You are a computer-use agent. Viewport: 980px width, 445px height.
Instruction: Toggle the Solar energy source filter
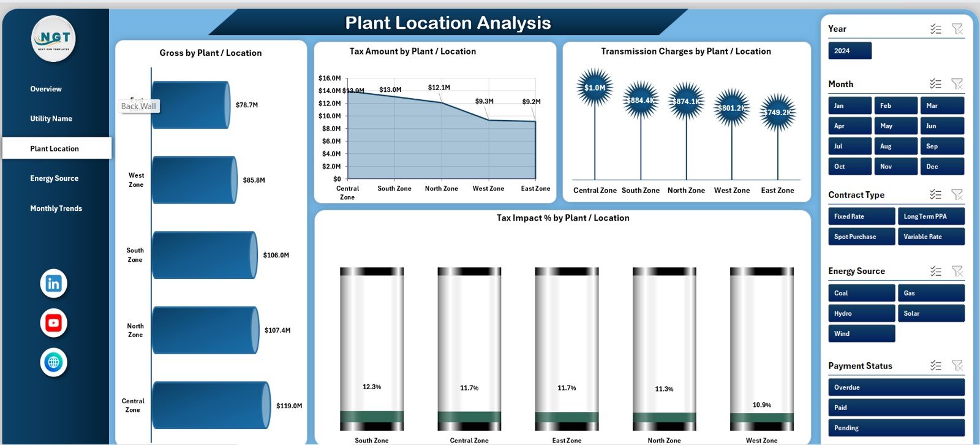(x=930, y=313)
